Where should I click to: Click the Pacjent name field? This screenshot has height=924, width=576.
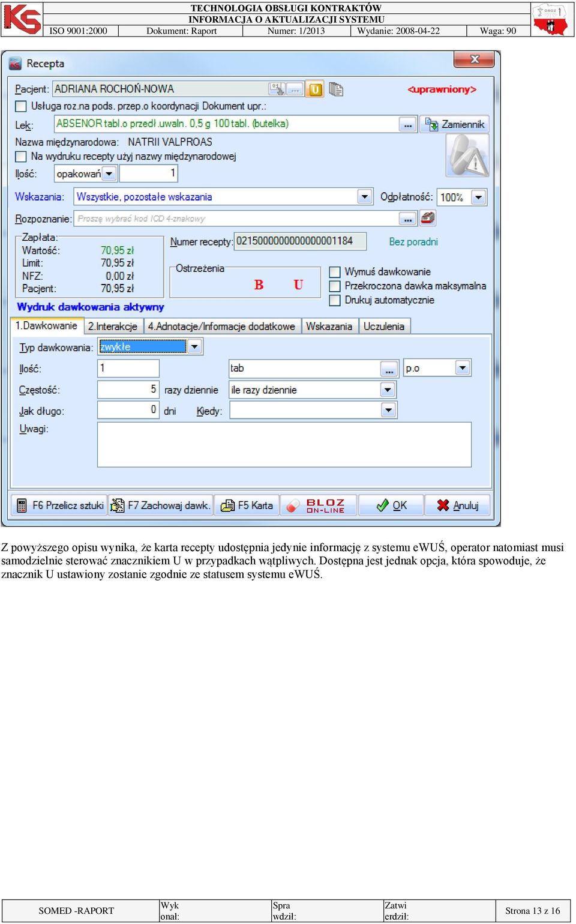pos(160,89)
